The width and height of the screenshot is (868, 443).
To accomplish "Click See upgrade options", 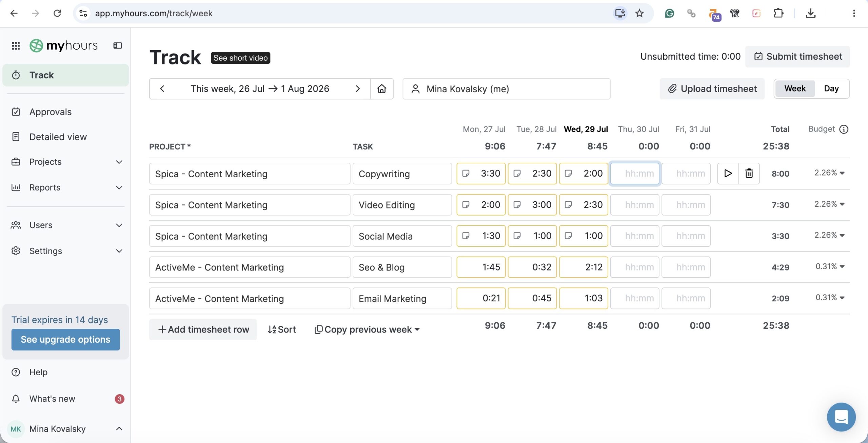I will (65, 340).
